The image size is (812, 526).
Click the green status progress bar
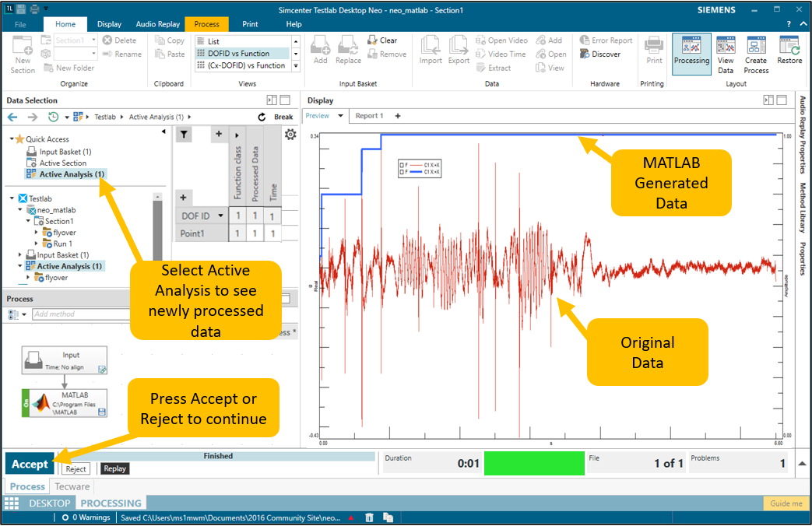tap(534, 463)
